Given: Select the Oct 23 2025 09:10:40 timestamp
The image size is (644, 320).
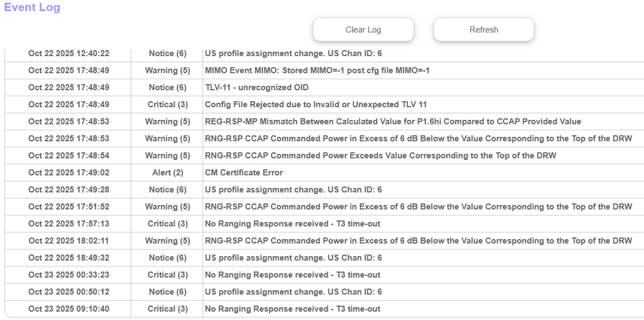Looking at the screenshot, I should (69, 309).
